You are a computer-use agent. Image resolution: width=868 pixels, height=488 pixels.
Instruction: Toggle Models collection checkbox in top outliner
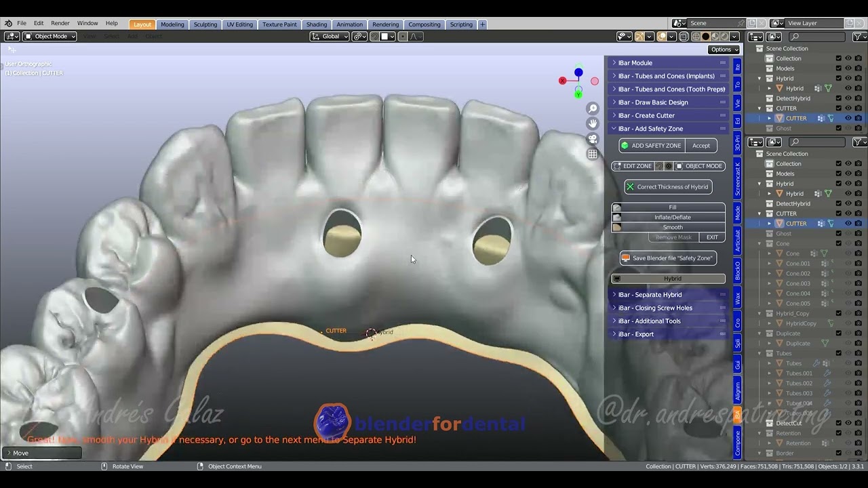[839, 68]
